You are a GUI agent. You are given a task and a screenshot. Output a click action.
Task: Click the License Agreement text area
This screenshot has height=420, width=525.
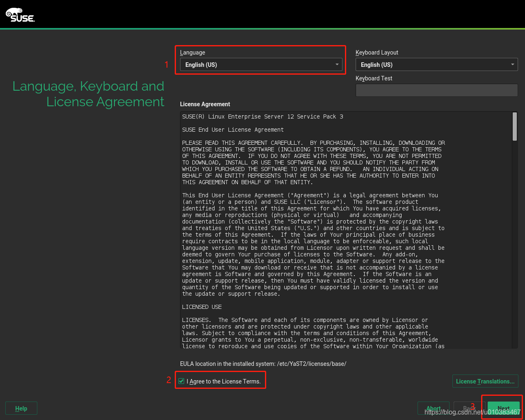(346, 230)
